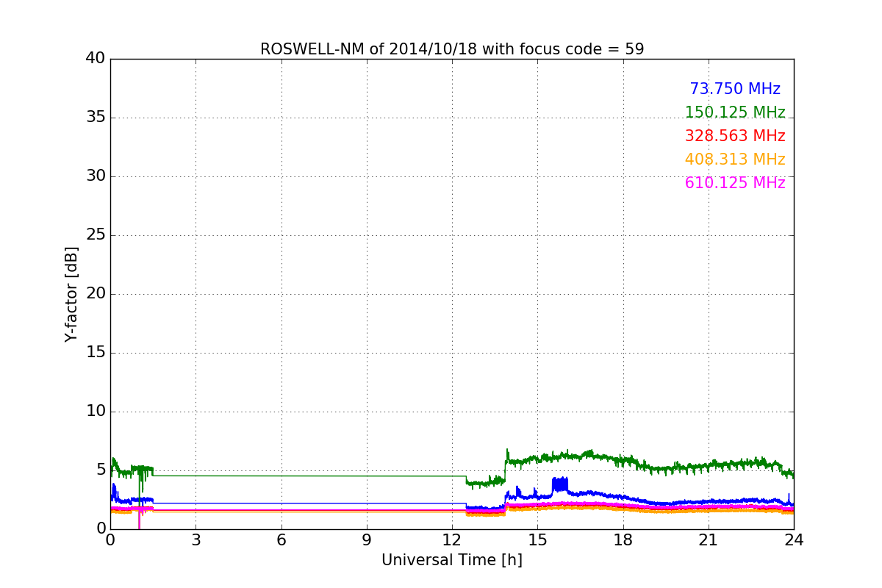Click the 'Y-factor [dB]' axis label

pos(71,294)
